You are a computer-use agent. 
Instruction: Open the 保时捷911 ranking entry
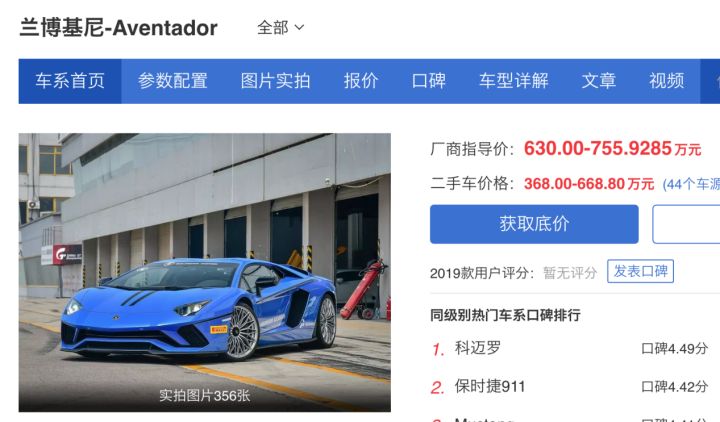[489, 386]
